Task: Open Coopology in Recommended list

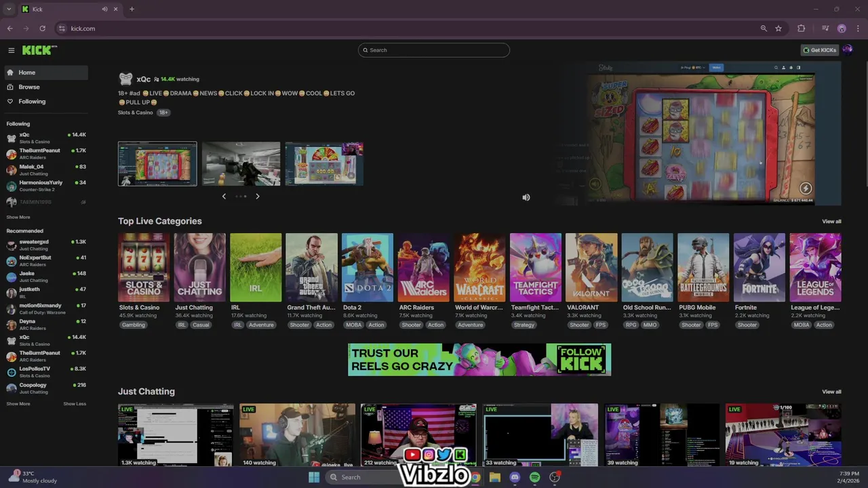Action: [x=45, y=388]
